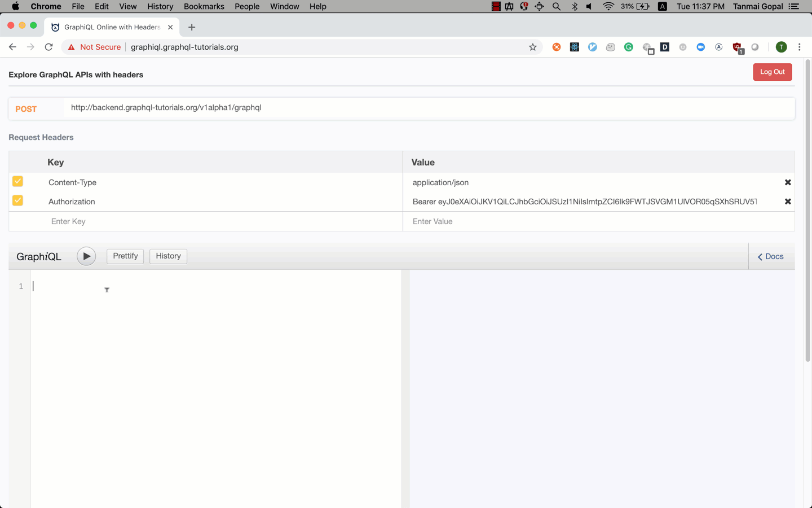Screen dimensions: 812x508
Task: Click the Not Secure warning indicator
Action: [94, 47]
